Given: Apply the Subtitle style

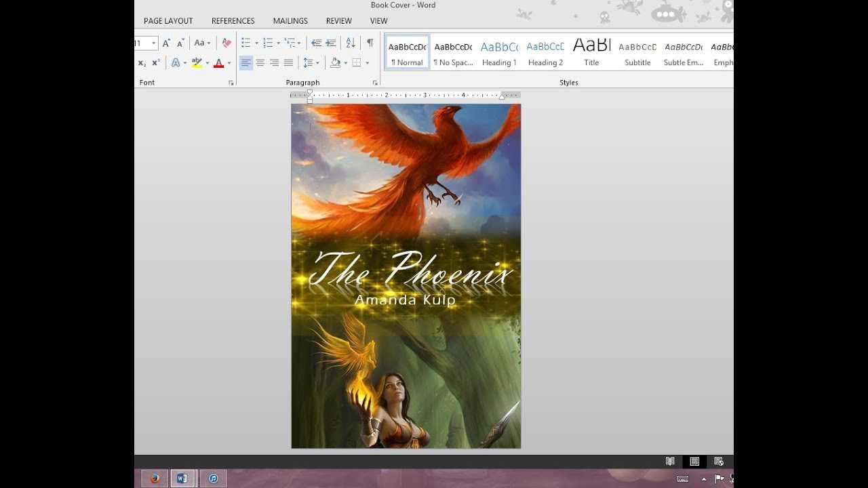Looking at the screenshot, I should (x=637, y=52).
